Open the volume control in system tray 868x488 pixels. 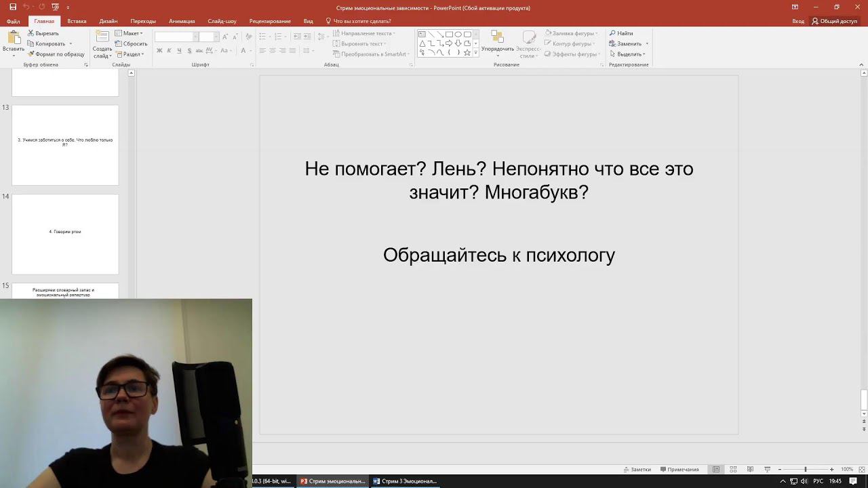click(804, 481)
